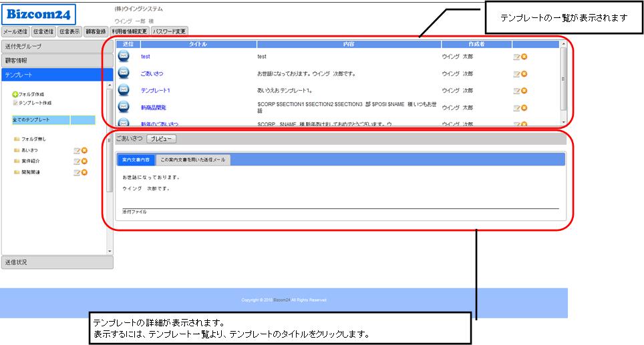This screenshot has width=644, height=345.
Task: Switch to the この案内文書を用いた送信メール tab
Action: coord(194,160)
